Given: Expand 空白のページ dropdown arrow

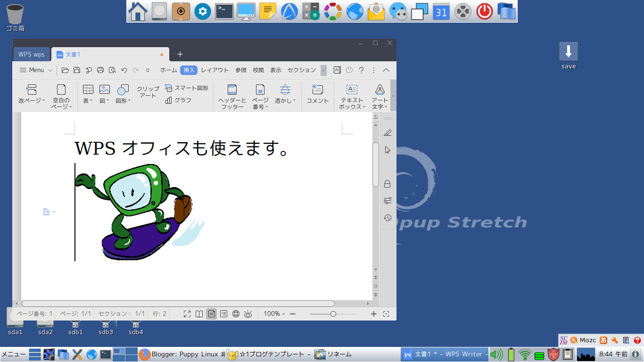Looking at the screenshot, I should click(x=70, y=107).
